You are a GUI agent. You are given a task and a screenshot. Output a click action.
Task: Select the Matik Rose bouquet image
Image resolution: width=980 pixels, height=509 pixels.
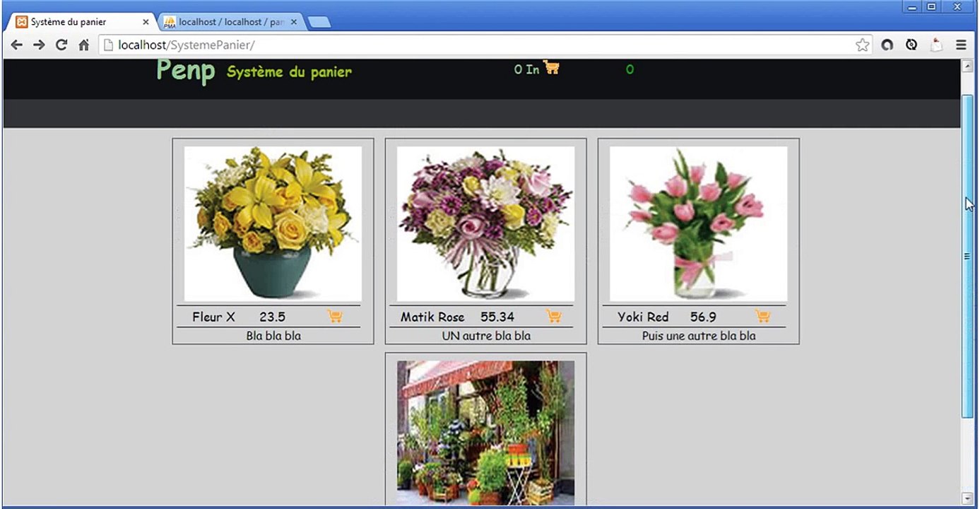(x=485, y=223)
